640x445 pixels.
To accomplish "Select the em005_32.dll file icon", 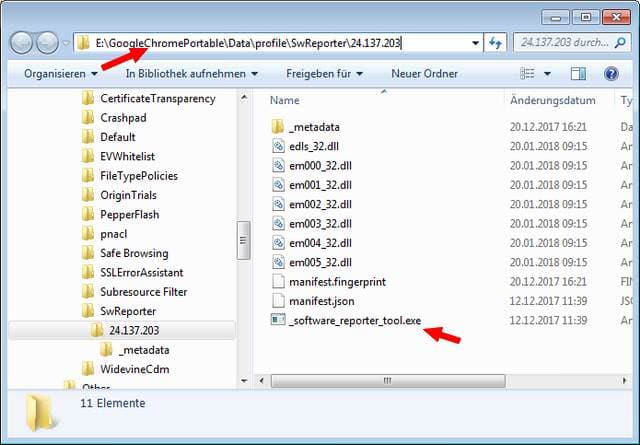I will 278,263.
